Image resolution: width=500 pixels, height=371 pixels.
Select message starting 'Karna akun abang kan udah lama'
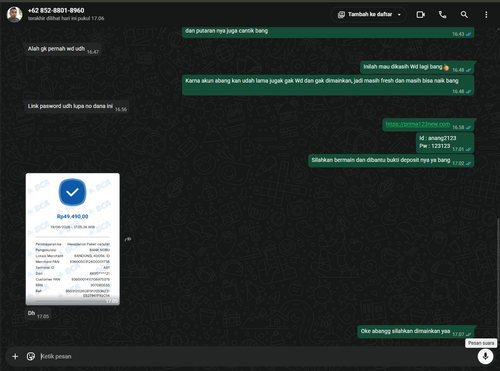pyautogui.click(x=328, y=85)
